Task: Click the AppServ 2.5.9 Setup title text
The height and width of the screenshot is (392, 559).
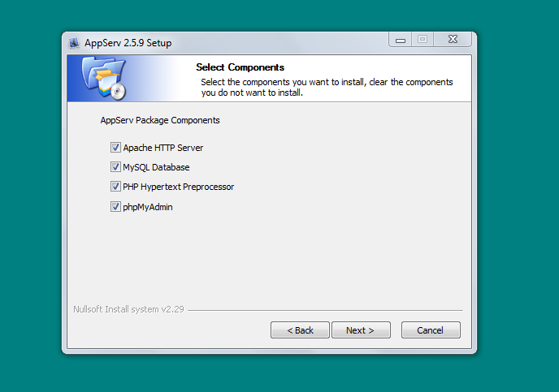Action: pyautogui.click(x=128, y=43)
